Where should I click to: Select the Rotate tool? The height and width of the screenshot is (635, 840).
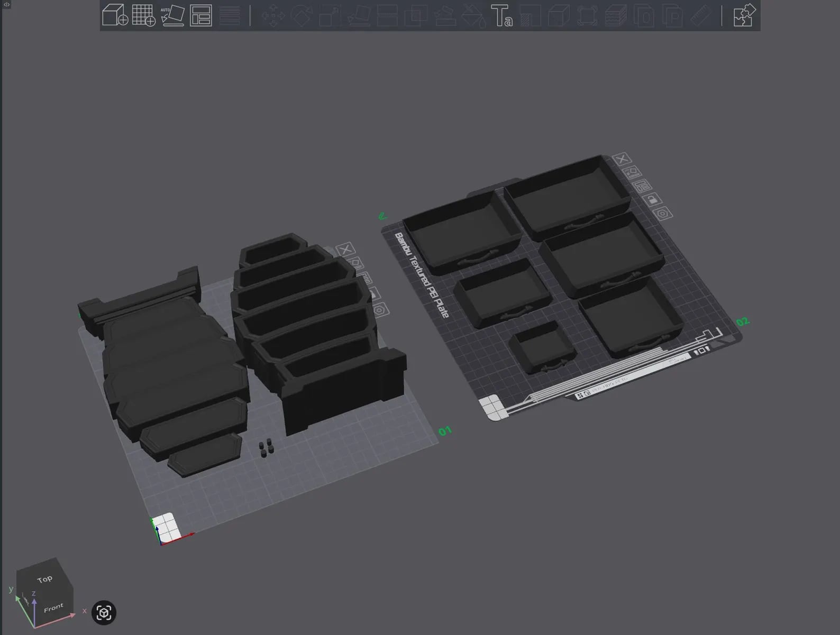[x=301, y=15]
